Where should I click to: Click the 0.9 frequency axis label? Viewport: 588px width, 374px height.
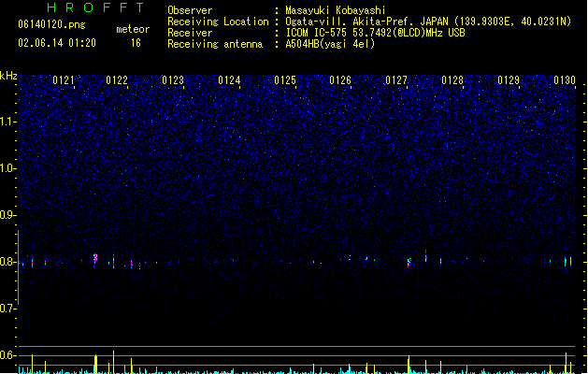(x=7, y=215)
